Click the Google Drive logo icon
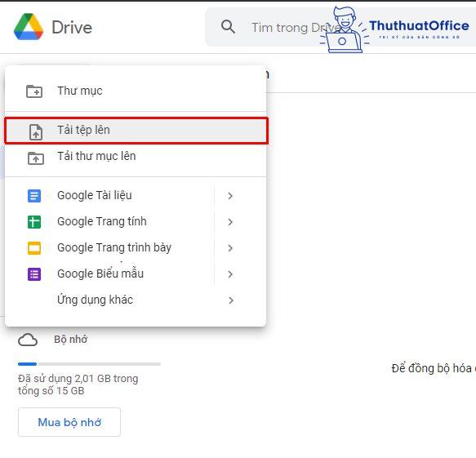 click(x=29, y=27)
